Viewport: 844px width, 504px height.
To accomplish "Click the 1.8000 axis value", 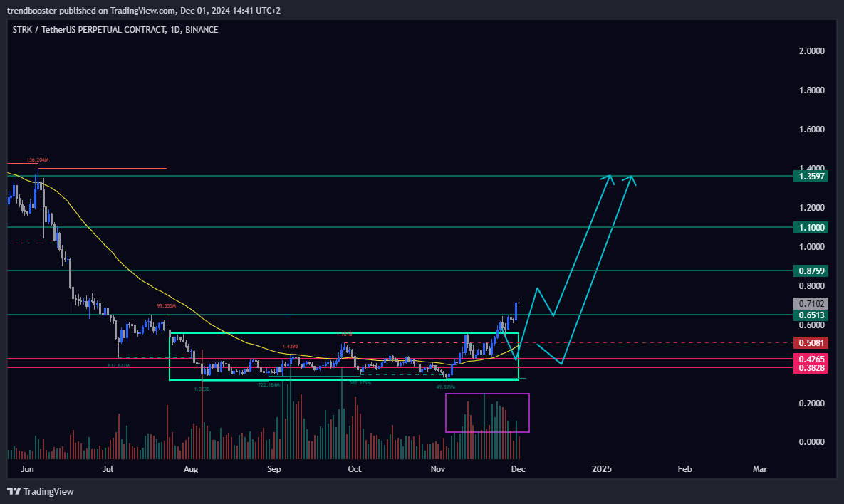I will tap(811, 90).
